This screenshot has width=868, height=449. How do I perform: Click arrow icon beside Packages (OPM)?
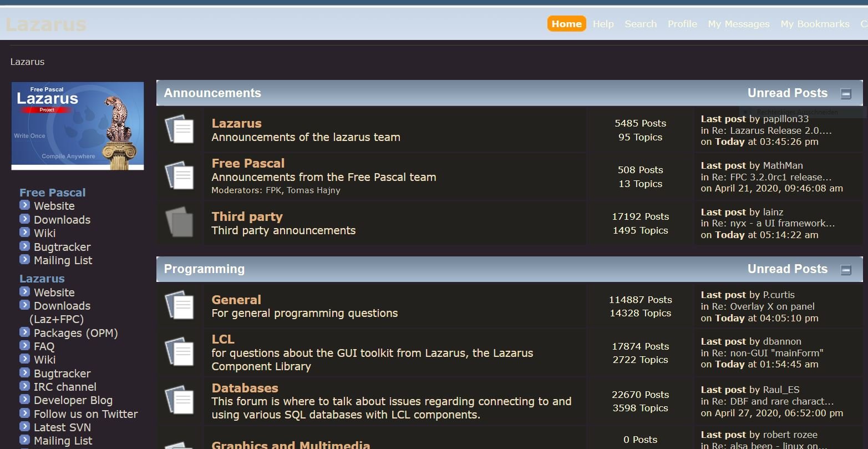(24, 332)
